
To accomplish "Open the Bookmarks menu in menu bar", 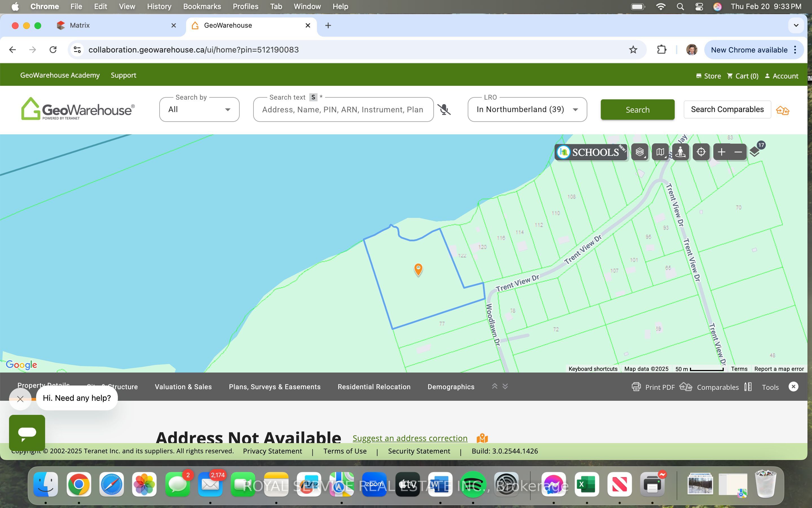I will 202,6.
